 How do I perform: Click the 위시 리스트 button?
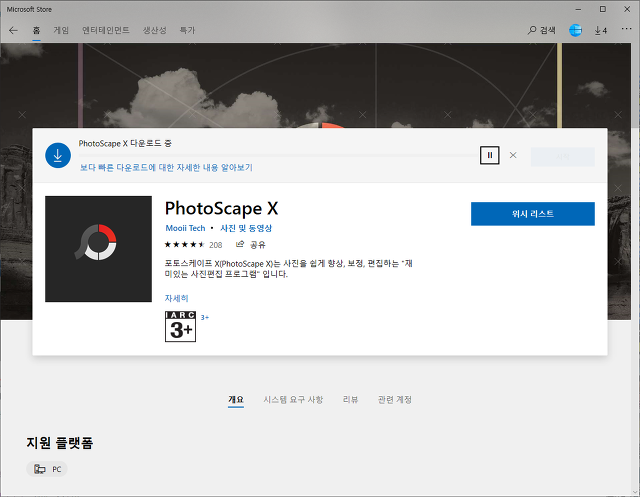(533, 214)
